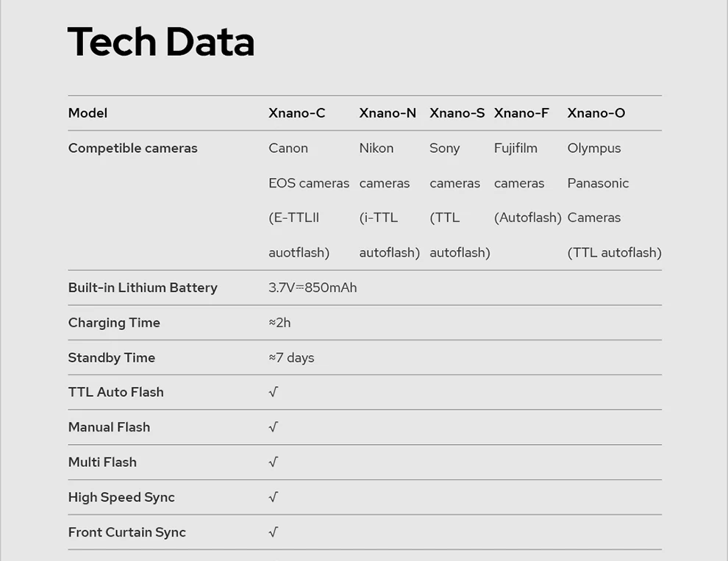Select the Front Curtain Sync check mark

coord(274,532)
